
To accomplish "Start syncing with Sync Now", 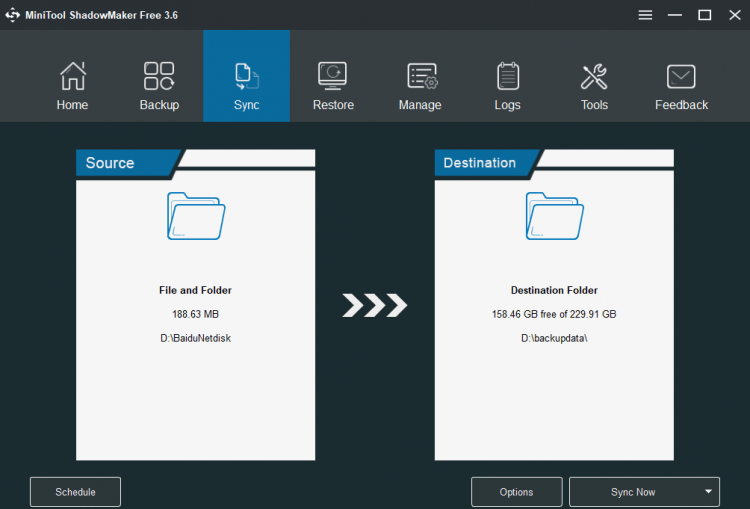I will (x=633, y=491).
